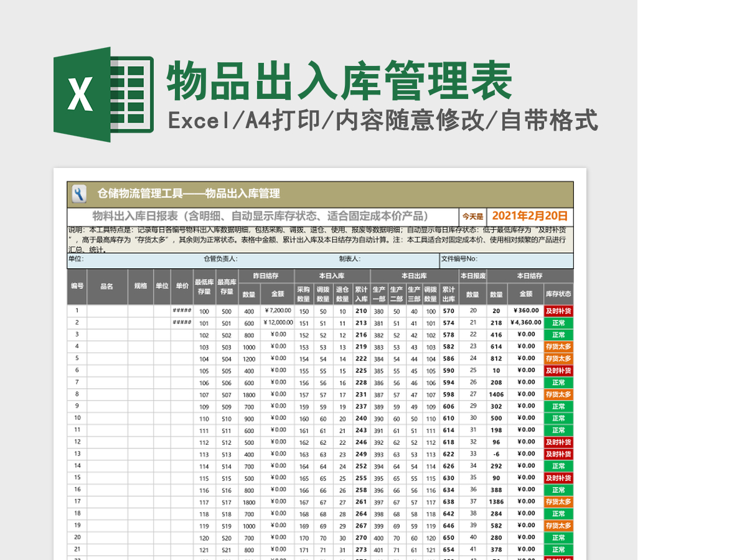
Task: Click the 本日出库 group header
Action: pos(414,276)
